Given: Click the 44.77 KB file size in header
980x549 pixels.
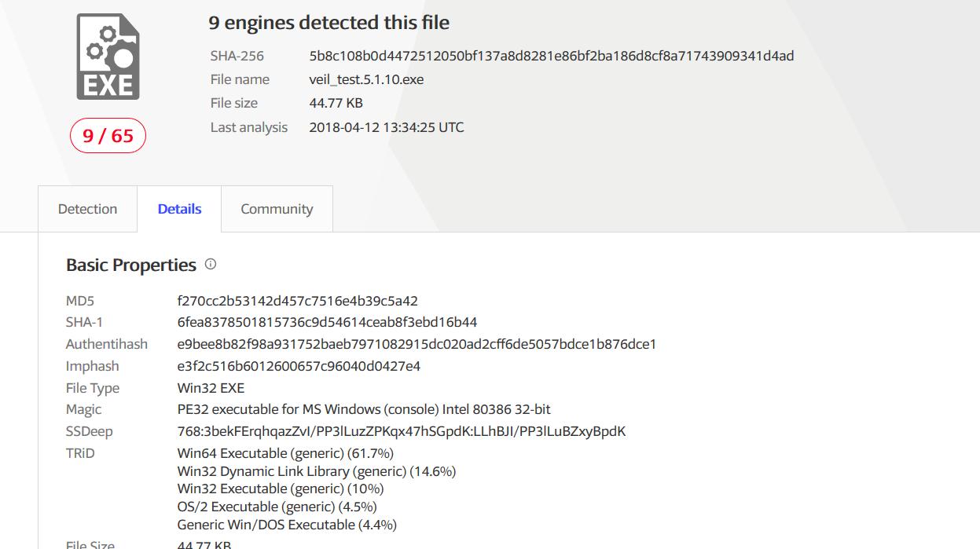Looking at the screenshot, I should pyautogui.click(x=336, y=103).
